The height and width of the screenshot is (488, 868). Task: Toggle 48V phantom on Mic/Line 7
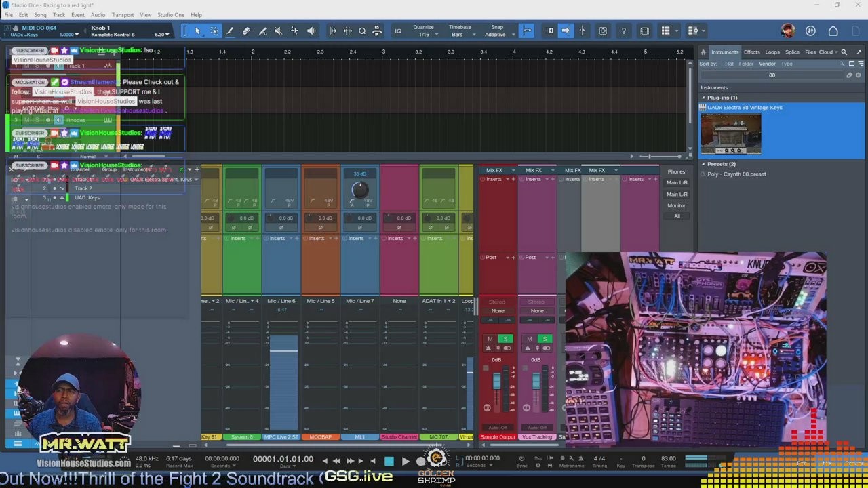point(367,201)
